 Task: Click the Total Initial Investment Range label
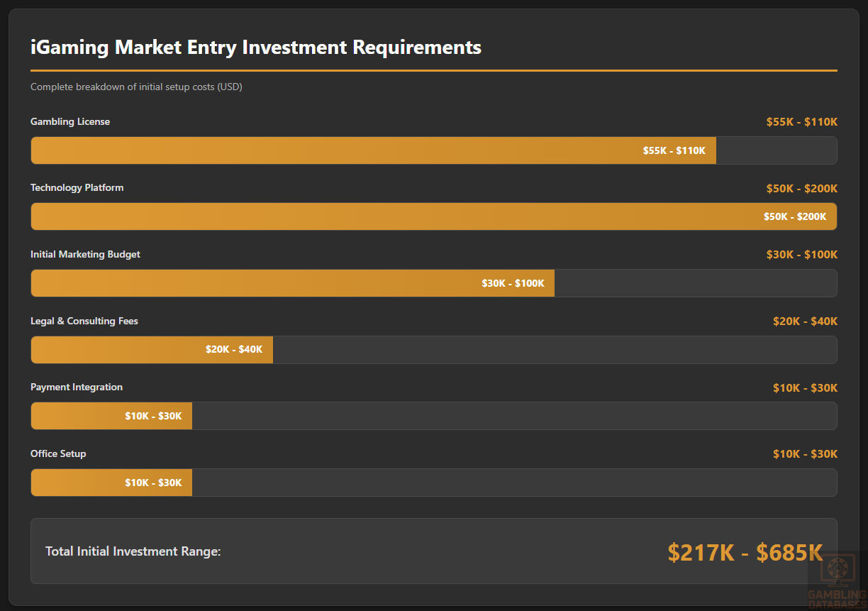[x=133, y=551]
